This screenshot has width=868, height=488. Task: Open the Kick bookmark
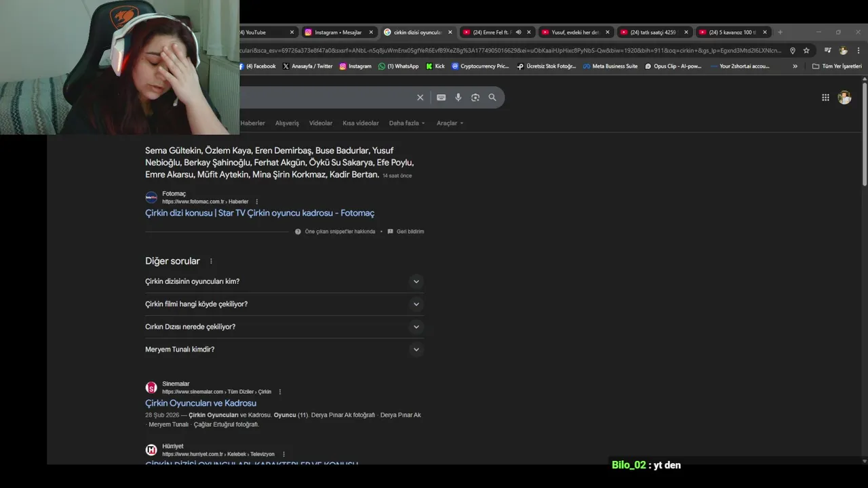(x=435, y=66)
